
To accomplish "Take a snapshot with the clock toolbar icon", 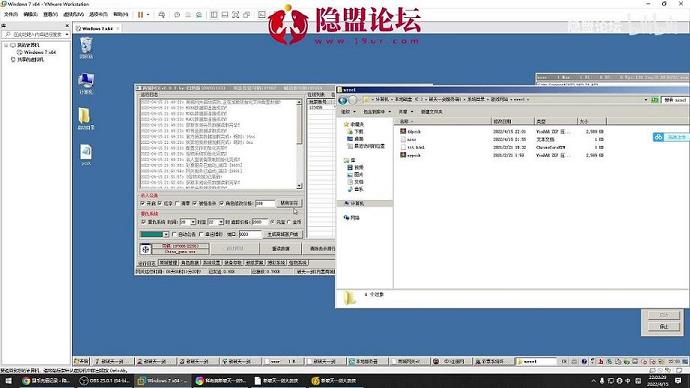I will click(x=177, y=15).
